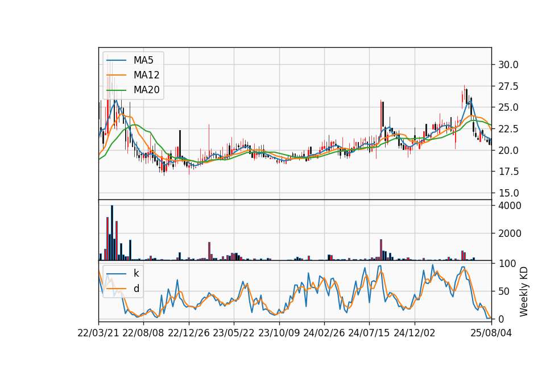Click the tallest volume bar near 4000
Image resolution: width=546 pixels, height=392 pixels.
tap(112, 233)
